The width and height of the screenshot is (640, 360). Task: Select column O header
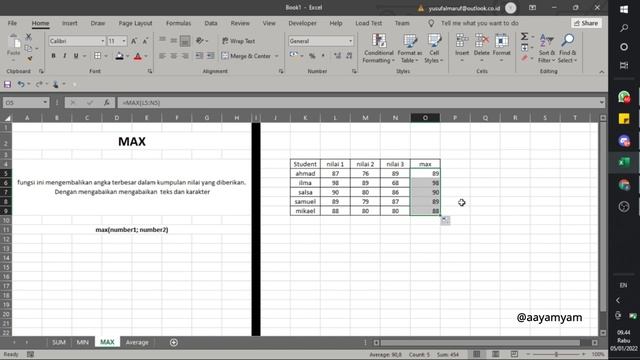pyautogui.click(x=425, y=118)
